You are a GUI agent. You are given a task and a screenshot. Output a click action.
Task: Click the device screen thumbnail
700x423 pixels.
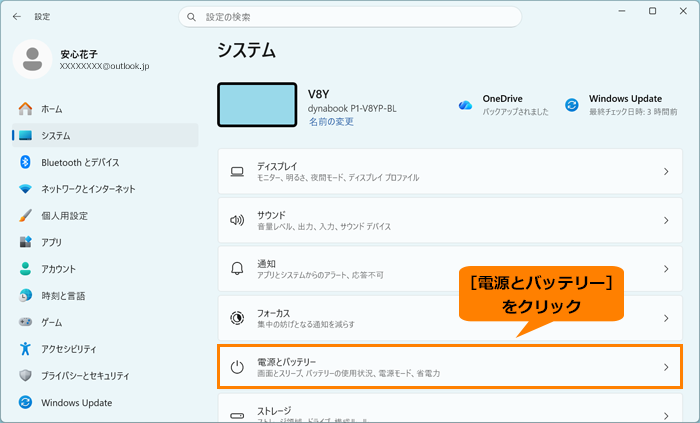click(257, 105)
